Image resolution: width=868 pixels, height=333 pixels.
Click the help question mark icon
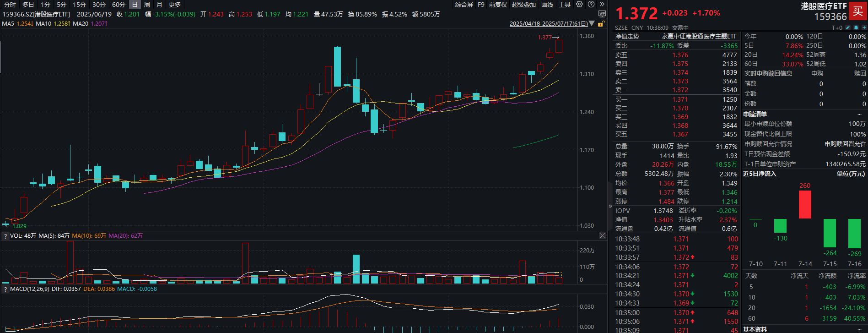click(591, 4)
